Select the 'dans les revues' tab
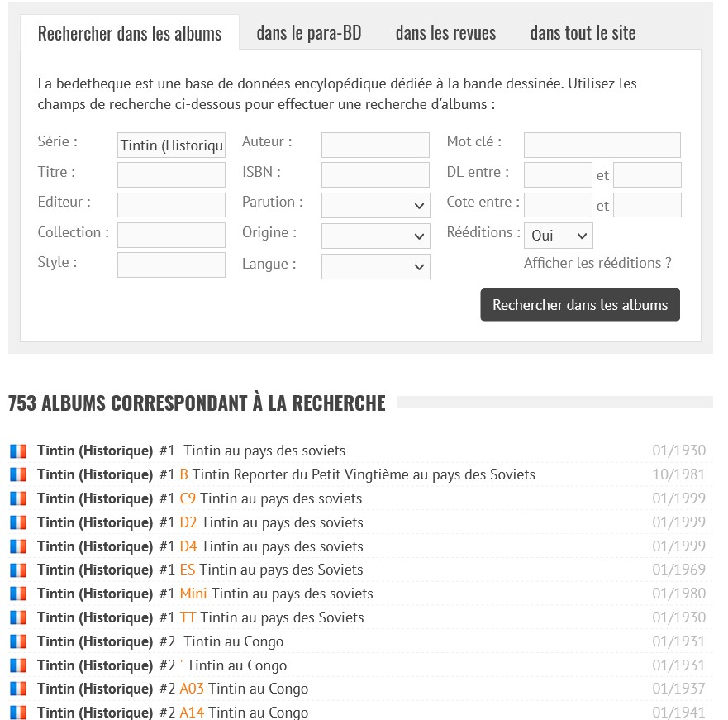Screen dimensions: 728x720 [x=445, y=33]
